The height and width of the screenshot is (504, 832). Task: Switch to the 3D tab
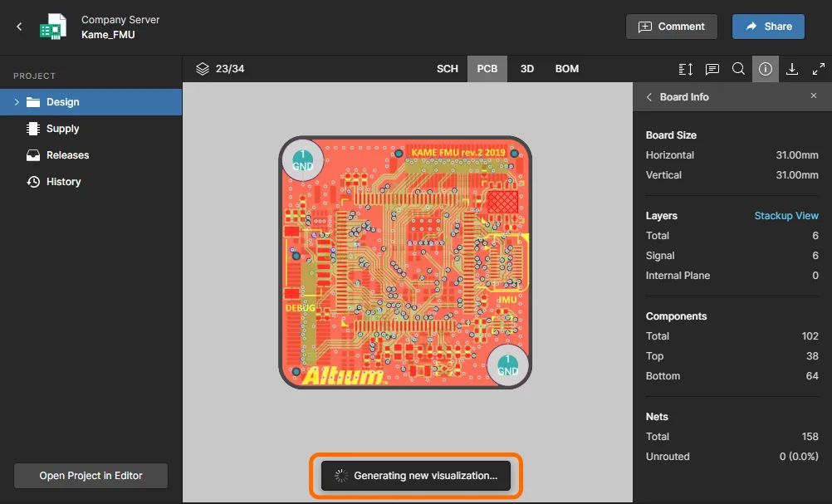[x=527, y=69]
